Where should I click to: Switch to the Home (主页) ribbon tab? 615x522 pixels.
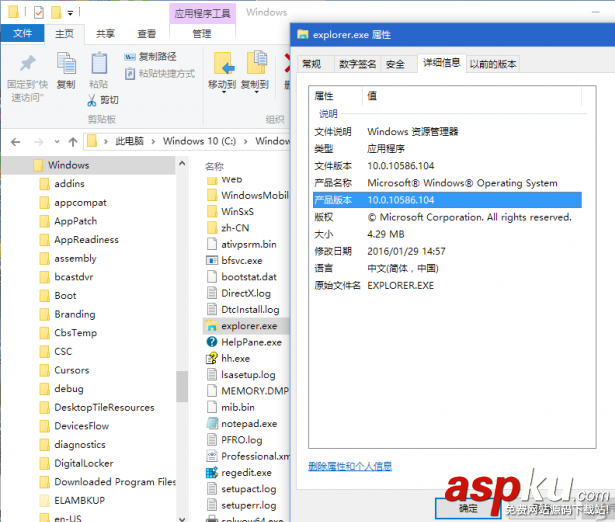64,34
